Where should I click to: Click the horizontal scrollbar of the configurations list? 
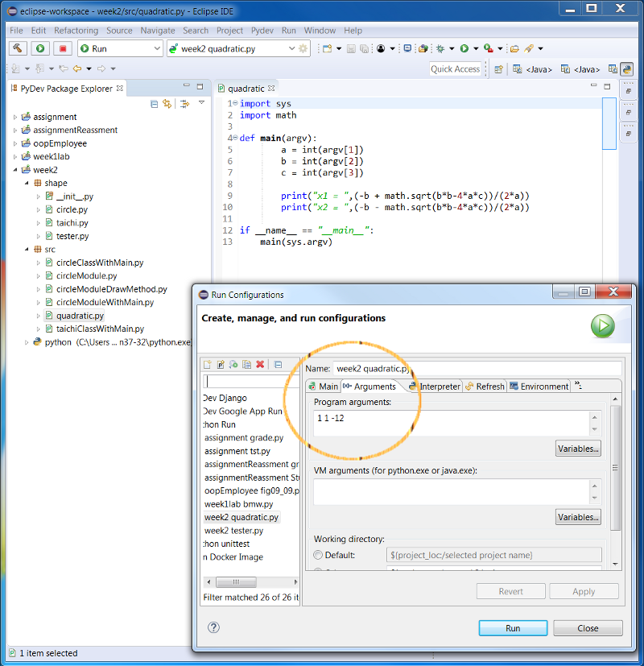pos(237,581)
